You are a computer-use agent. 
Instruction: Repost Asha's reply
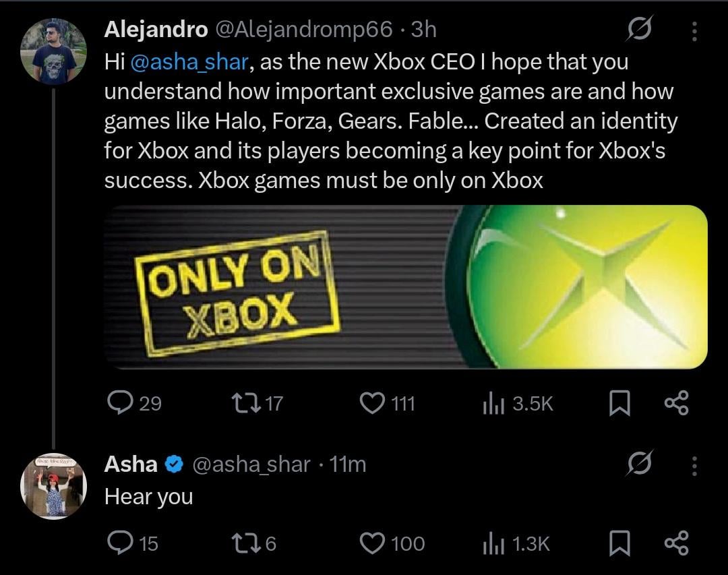point(243,543)
